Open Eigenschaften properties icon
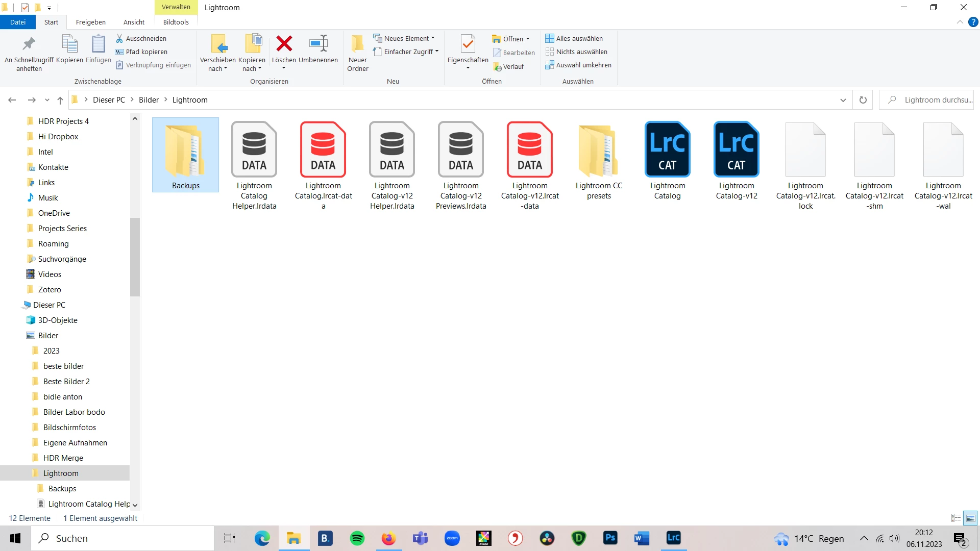980x551 pixels. 468,44
